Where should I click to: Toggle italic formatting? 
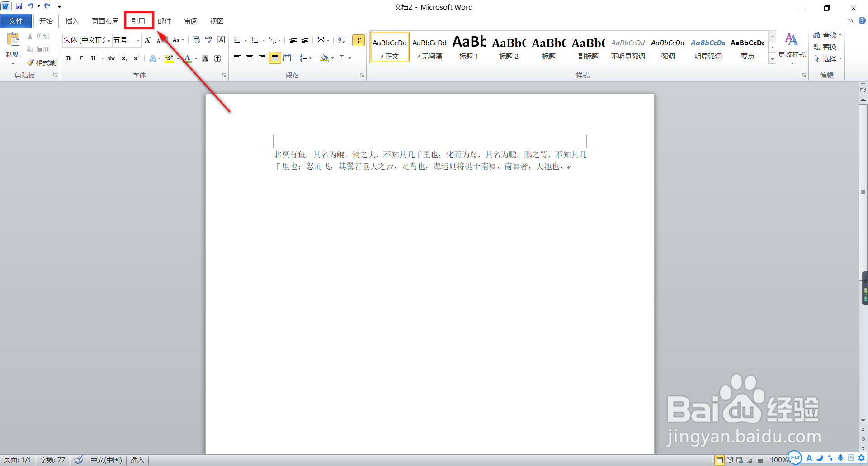point(80,58)
